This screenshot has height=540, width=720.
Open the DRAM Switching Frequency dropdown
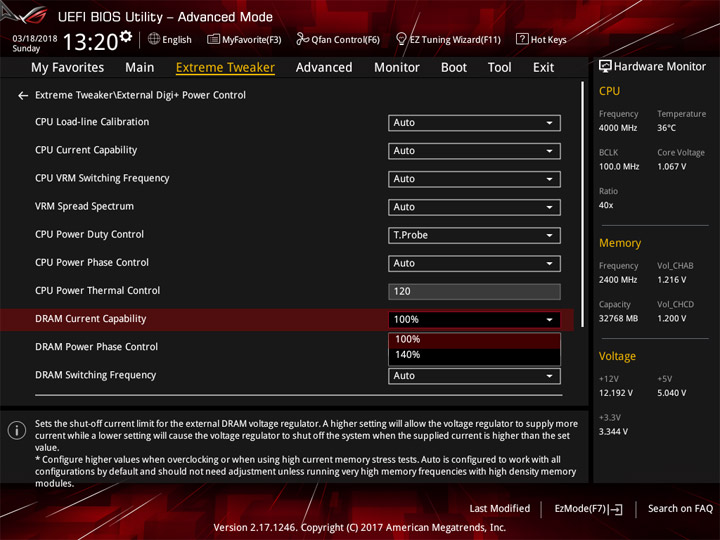(474, 376)
